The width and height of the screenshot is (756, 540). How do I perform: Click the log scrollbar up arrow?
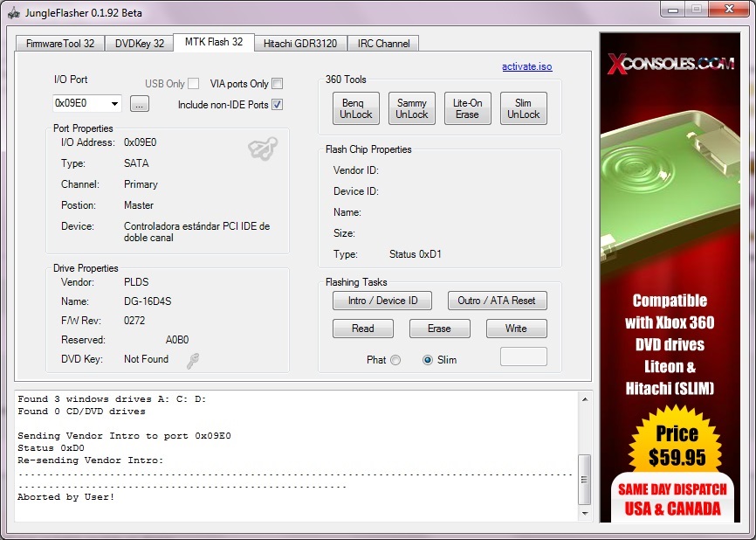click(x=585, y=399)
